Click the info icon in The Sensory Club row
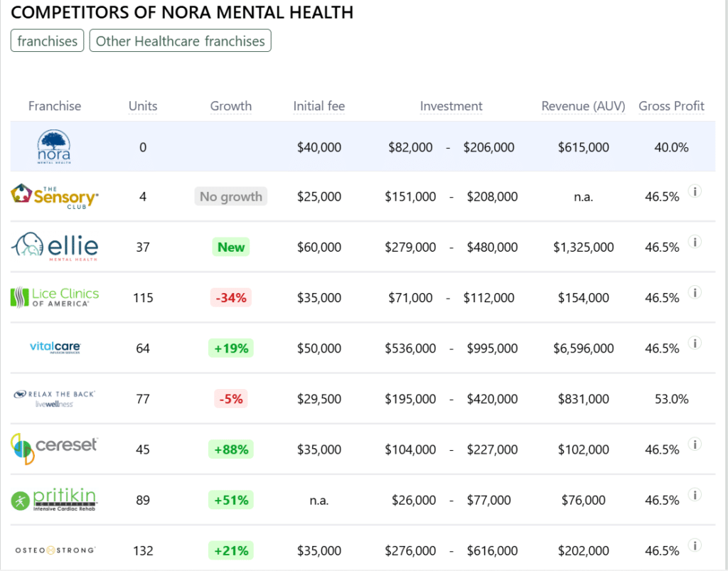 click(695, 191)
